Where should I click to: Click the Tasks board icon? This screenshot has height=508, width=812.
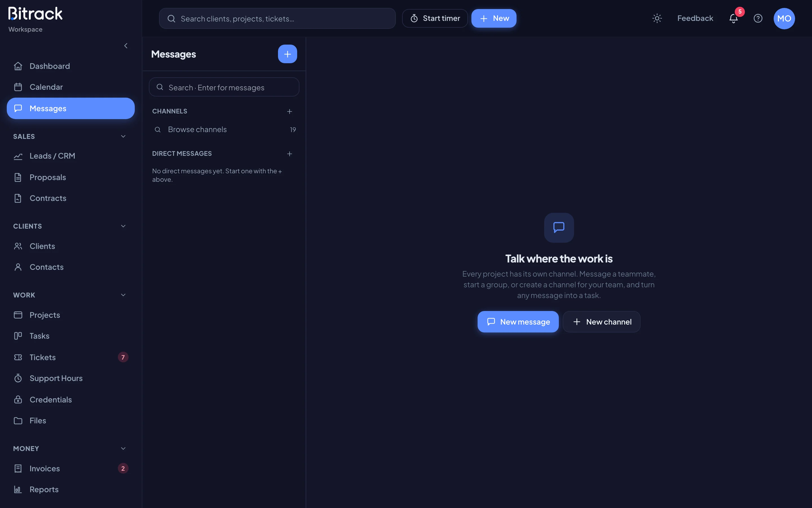click(x=18, y=336)
